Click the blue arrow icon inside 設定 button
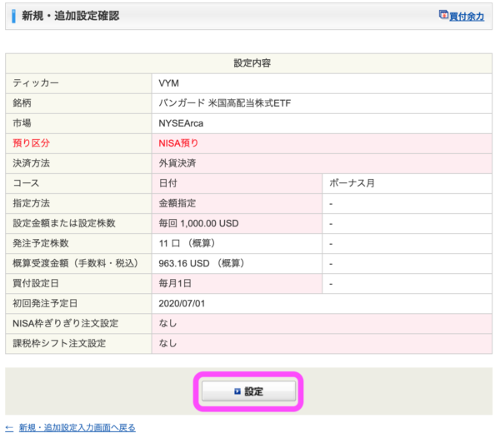The width and height of the screenshot is (500, 448). click(x=237, y=391)
